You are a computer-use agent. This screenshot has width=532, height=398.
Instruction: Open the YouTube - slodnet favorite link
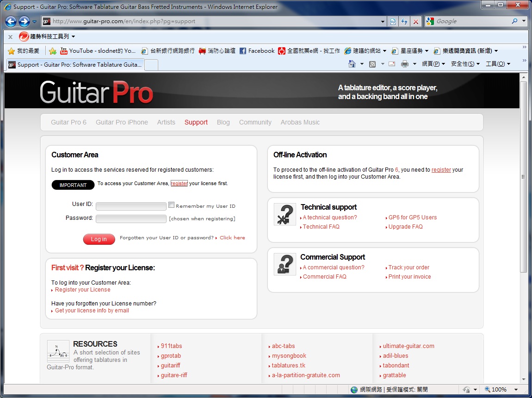[98, 51]
